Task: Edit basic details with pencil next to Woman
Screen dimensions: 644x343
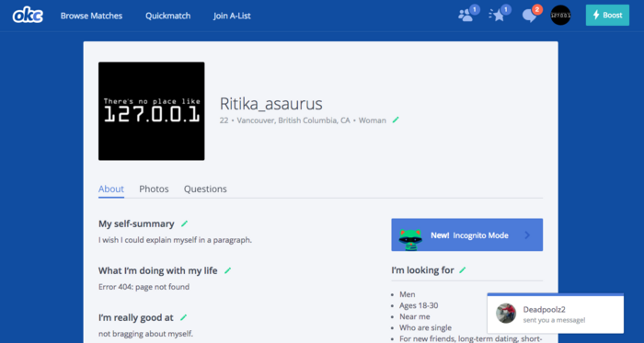Action: point(396,120)
